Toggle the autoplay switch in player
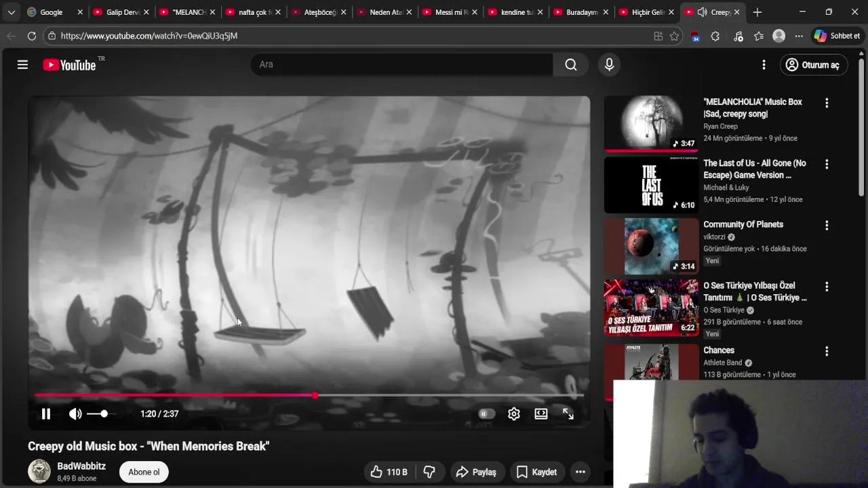Screen dimensions: 868x488 click(486, 413)
